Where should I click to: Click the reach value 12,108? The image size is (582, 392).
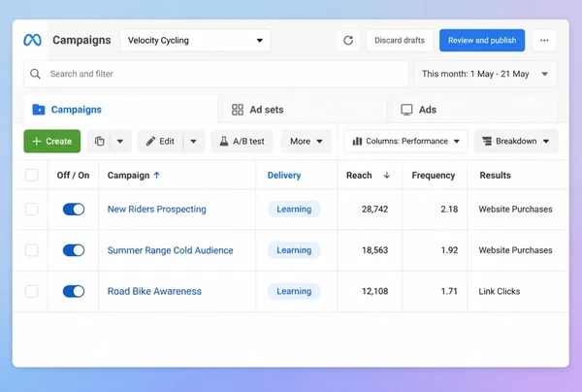pos(374,291)
